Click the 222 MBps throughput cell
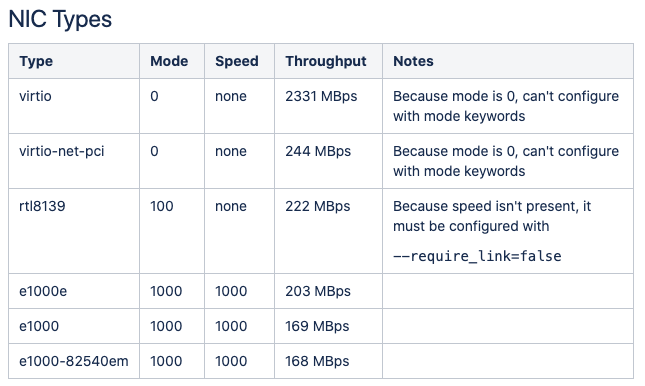Screen dimensions: 645x386 [318, 206]
